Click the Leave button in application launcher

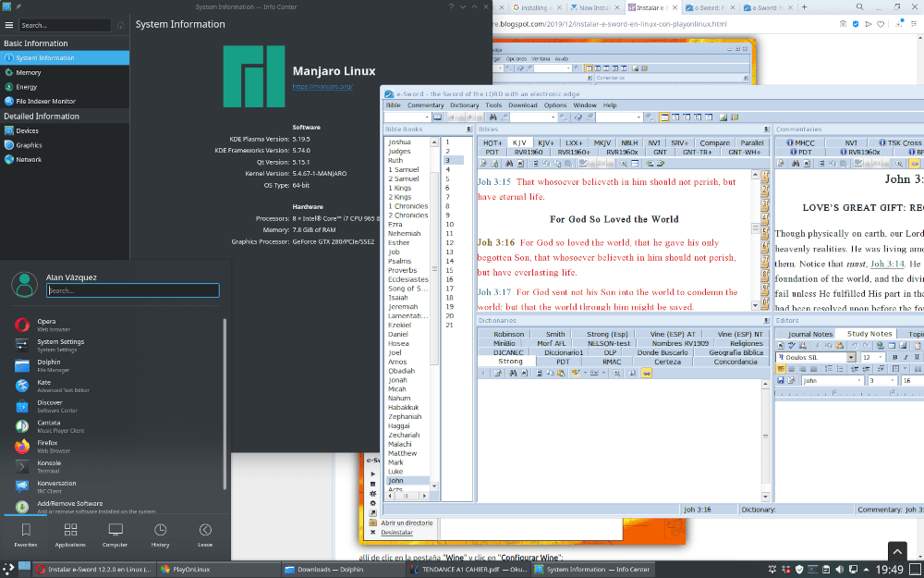(205, 535)
